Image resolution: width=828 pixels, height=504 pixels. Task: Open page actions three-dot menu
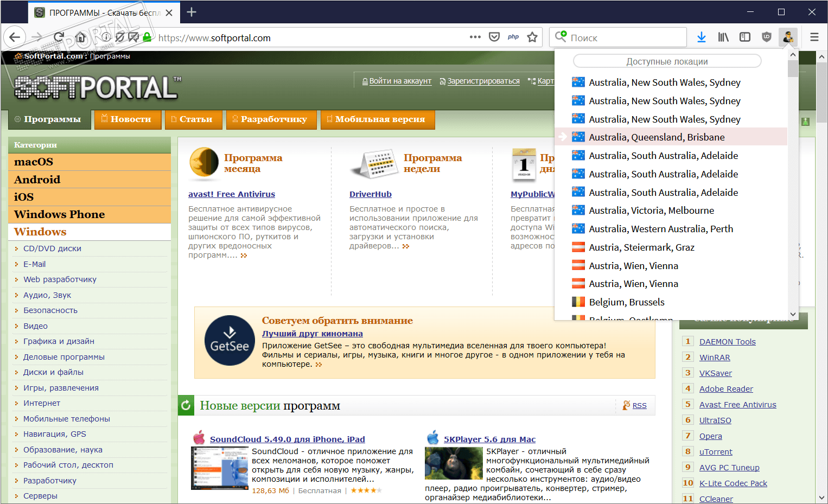475,37
